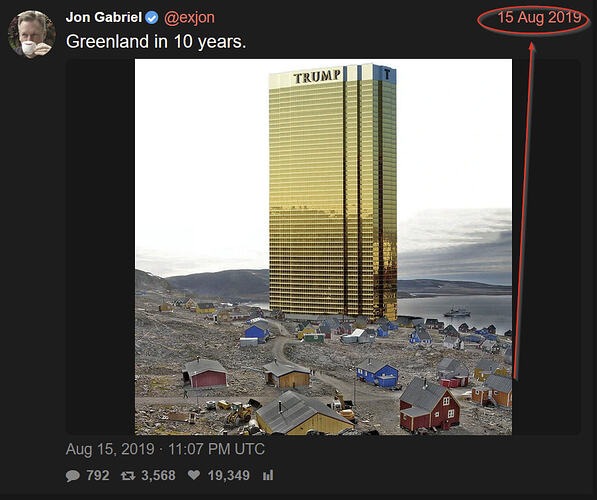Open the Aug 15, 2019 11:07 PM UTC timestamp
597x500 pixels.
(x=165, y=449)
